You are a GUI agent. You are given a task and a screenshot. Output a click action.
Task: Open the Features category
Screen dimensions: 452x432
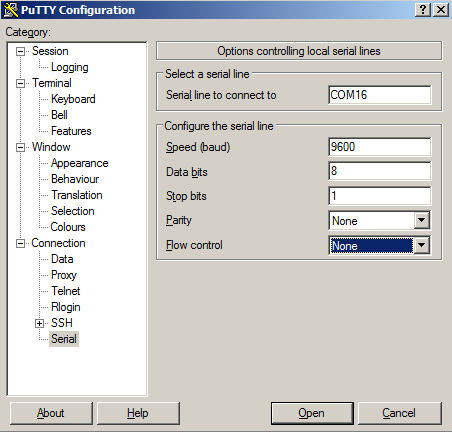71,131
